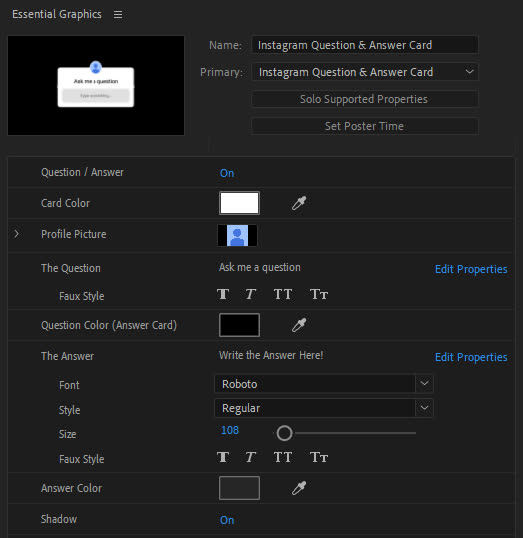The image size is (523, 538).
Task: Click the Answer Color eyedropper
Action: pos(299,488)
